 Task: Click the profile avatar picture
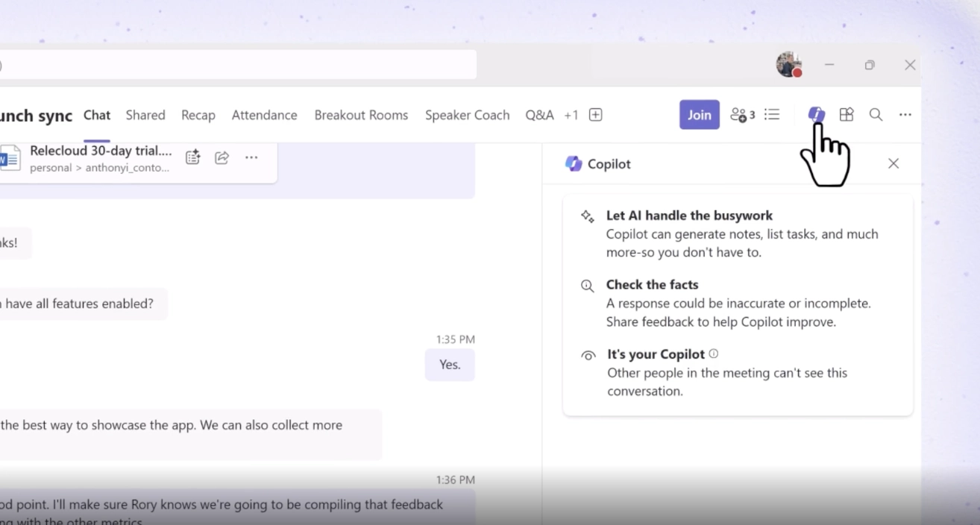coord(788,65)
